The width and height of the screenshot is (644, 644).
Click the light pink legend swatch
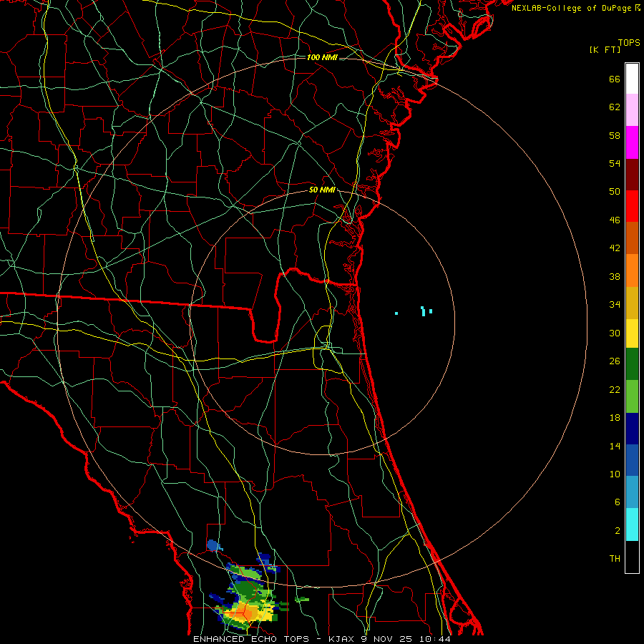click(632, 109)
